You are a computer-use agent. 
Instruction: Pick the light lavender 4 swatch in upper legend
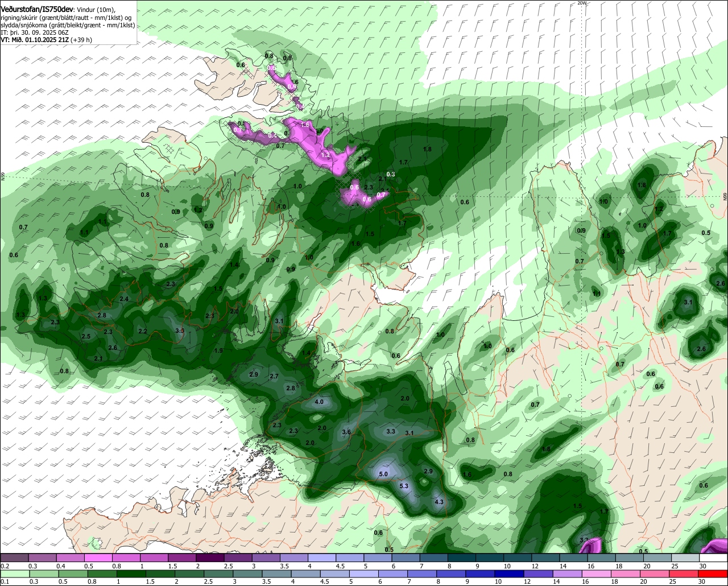(x=322, y=558)
